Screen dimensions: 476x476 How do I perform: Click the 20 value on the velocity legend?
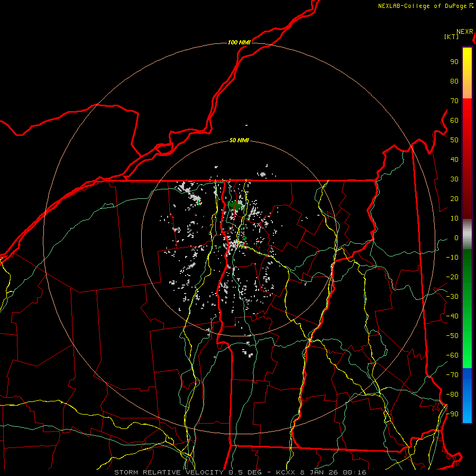pos(454,198)
